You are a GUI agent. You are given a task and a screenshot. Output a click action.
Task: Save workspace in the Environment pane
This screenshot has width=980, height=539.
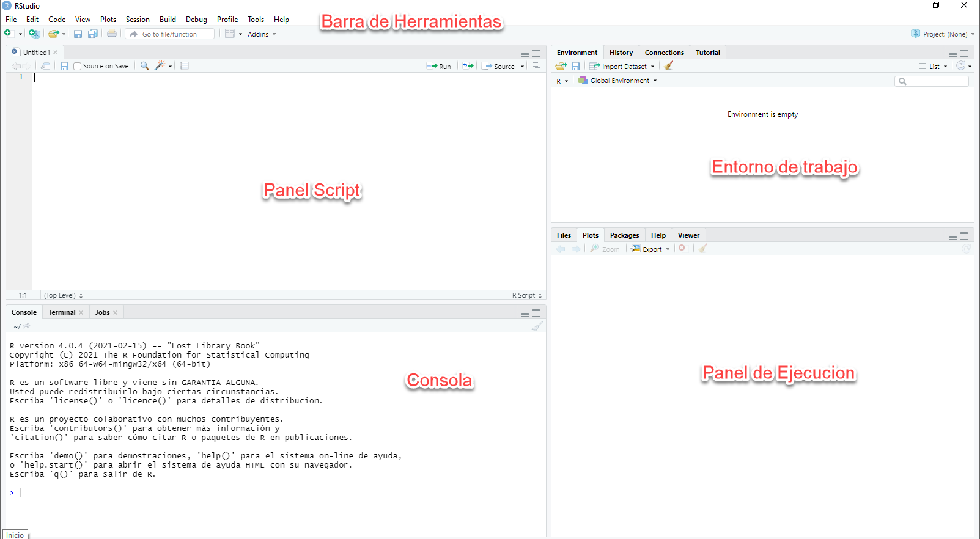pos(575,66)
